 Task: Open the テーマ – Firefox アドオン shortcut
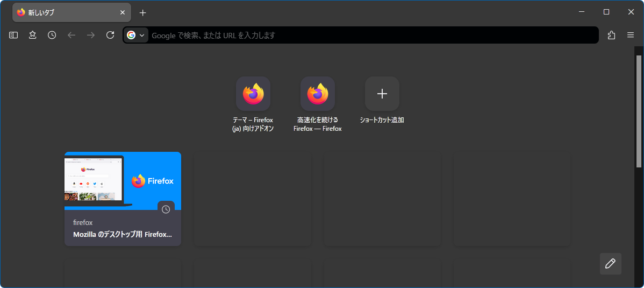point(253,94)
